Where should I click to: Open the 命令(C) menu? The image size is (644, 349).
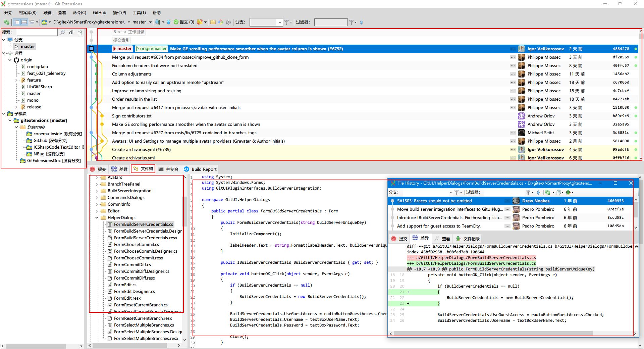click(x=79, y=12)
